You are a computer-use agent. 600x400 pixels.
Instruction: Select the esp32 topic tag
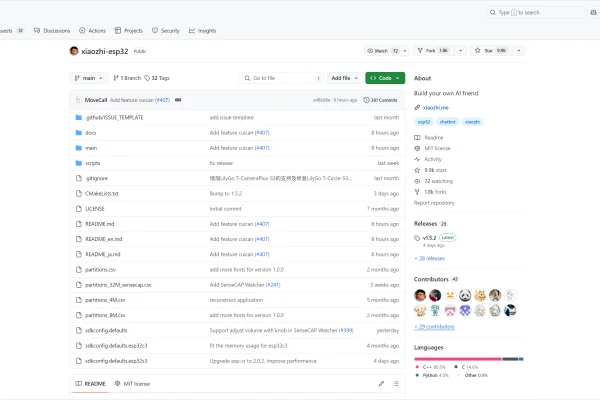coord(424,122)
